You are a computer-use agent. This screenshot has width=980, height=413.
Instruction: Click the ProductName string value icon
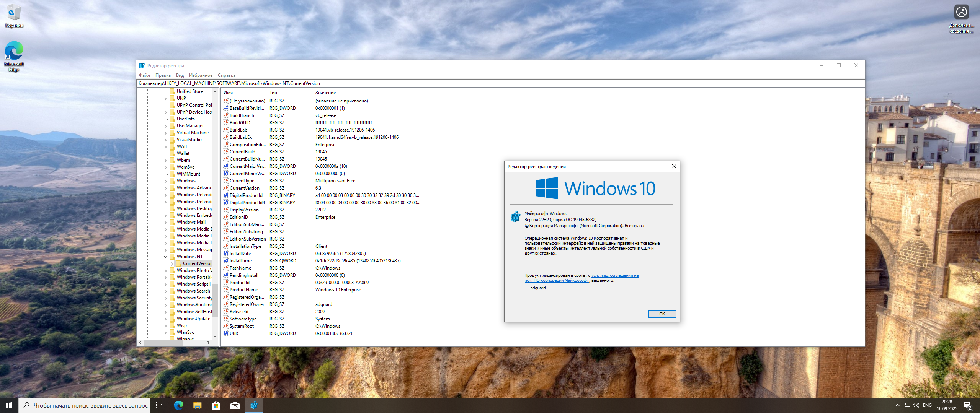tap(226, 290)
